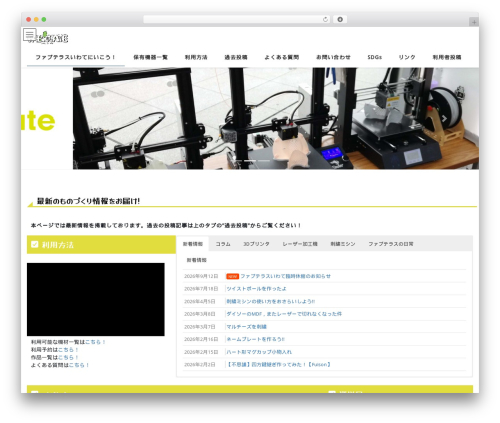Image resolution: width=500 pixels, height=423 pixels.
Task: Switch to the ファブテラスの日常 tab
Action: (x=391, y=244)
